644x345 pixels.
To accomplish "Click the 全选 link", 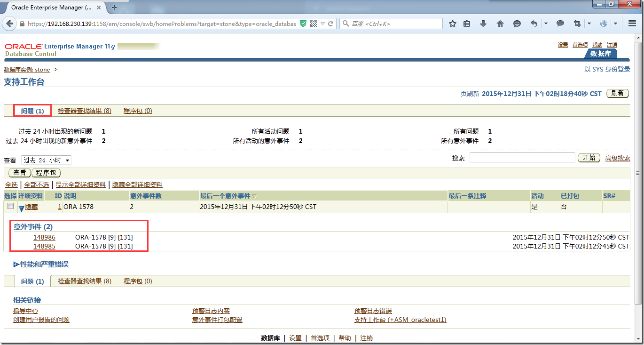I will coord(11,185).
